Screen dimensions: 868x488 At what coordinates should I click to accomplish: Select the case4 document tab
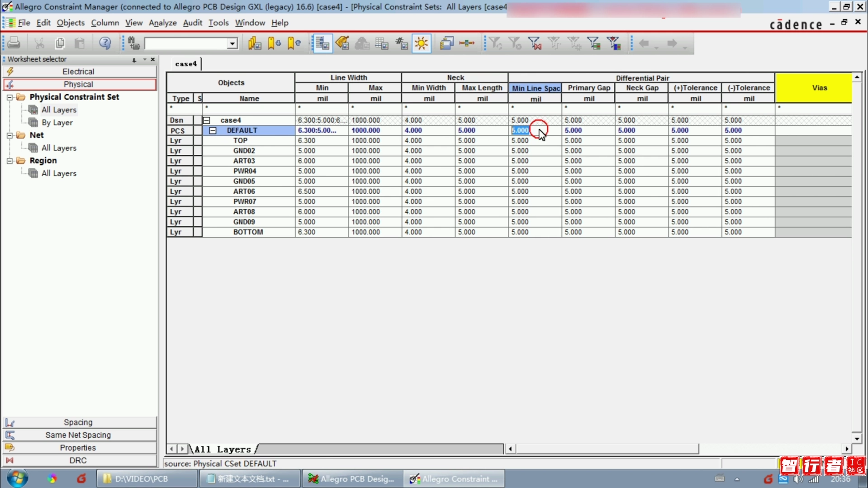186,64
